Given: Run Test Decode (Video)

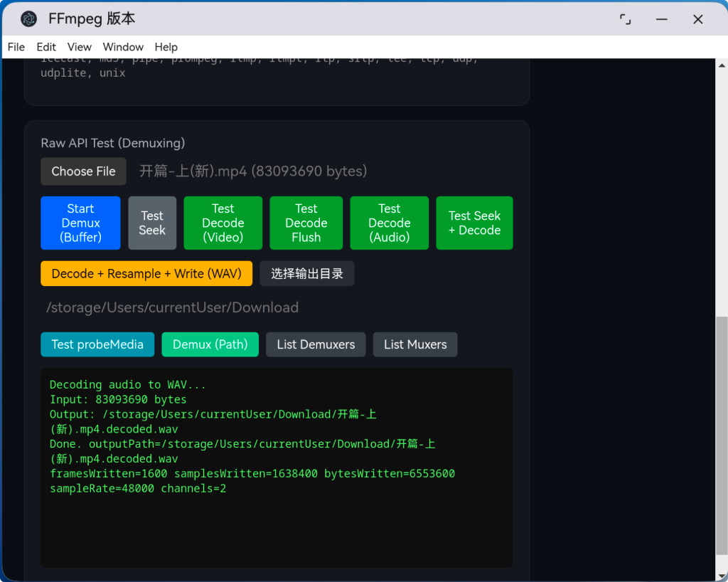Looking at the screenshot, I should [223, 223].
